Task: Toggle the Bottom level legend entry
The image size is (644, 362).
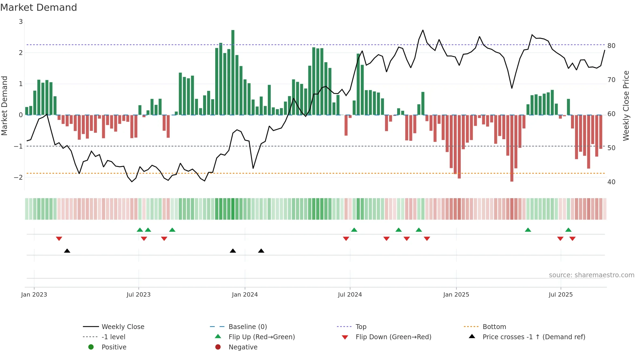Action: [485, 327]
